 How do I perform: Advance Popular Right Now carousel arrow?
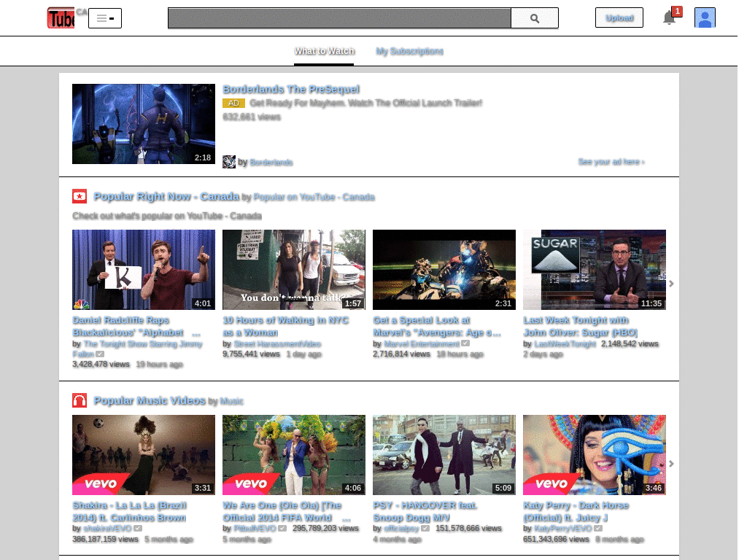point(671,284)
